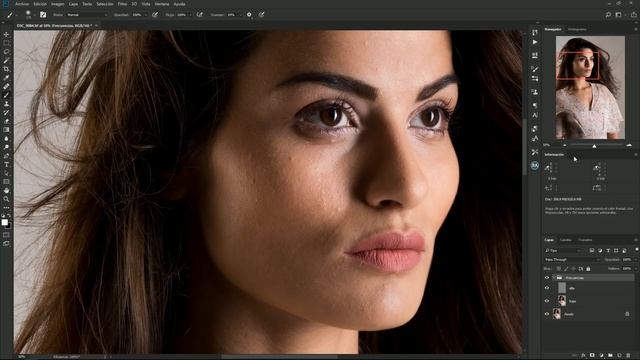Select the Pen tool
Screen dimensions: 640x360
pyautogui.click(x=6, y=156)
